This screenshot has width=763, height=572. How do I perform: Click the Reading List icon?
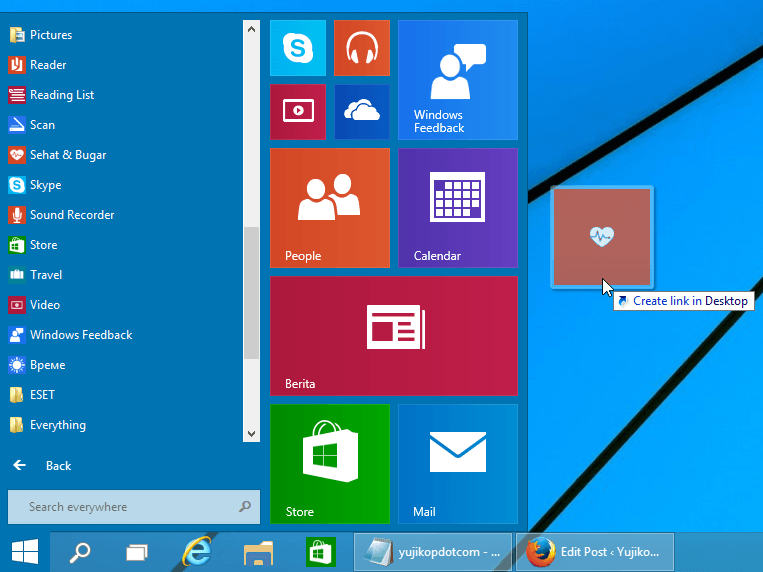click(17, 95)
